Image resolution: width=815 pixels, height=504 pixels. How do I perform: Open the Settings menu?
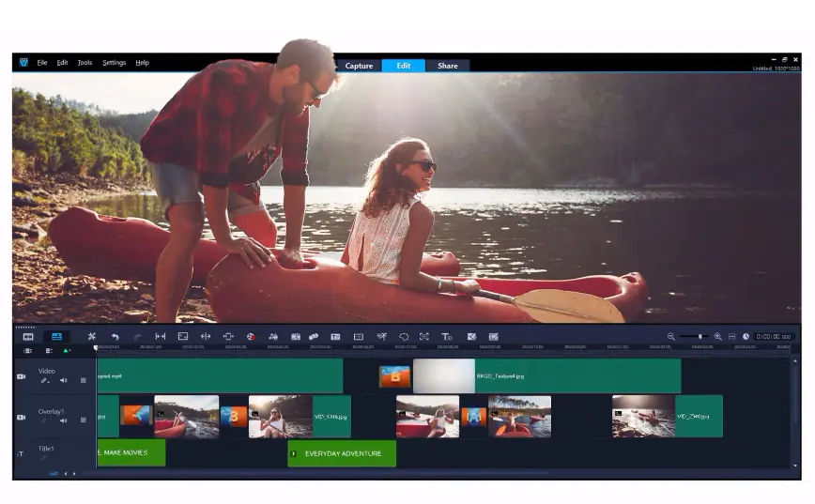[x=114, y=63]
